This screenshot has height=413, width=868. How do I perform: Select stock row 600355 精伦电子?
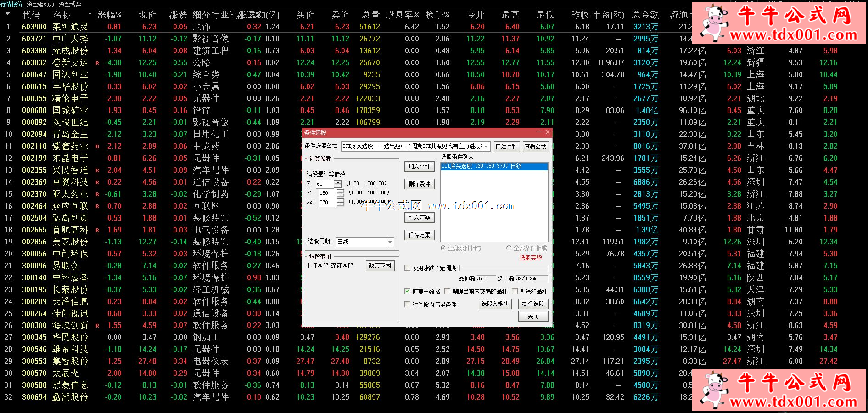[x=55, y=99]
